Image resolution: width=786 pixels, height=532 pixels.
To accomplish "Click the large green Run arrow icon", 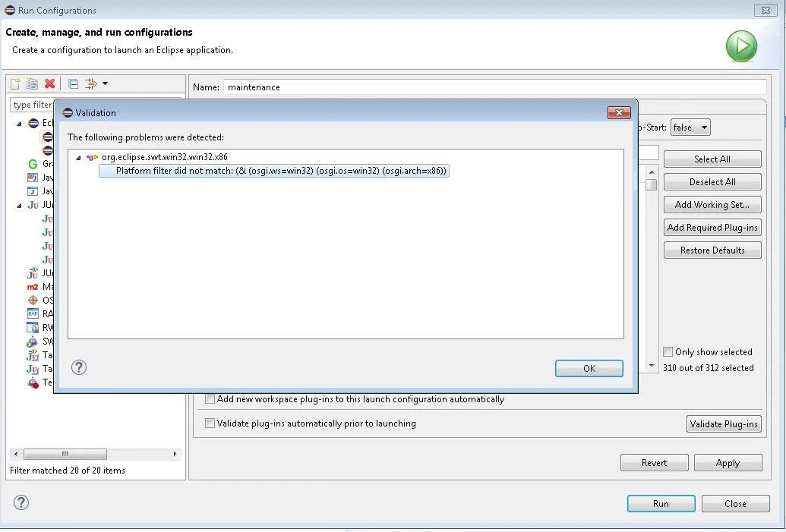I will pyautogui.click(x=741, y=46).
